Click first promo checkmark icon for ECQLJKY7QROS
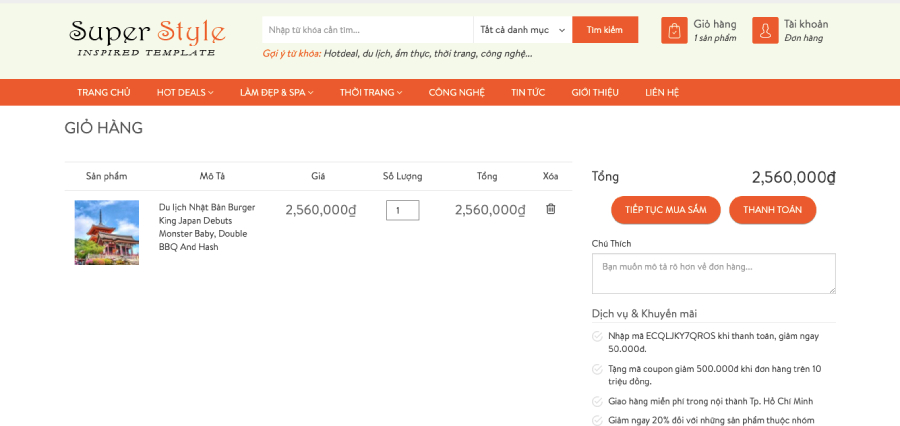 point(597,336)
